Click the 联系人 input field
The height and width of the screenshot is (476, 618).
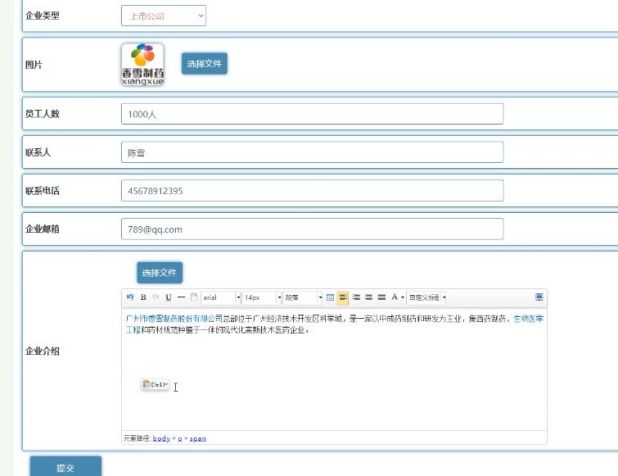312,152
